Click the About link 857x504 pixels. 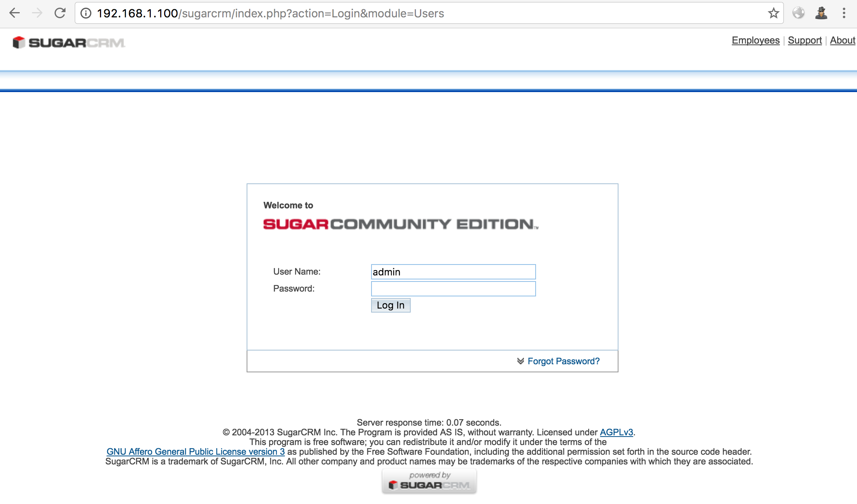[x=844, y=40]
